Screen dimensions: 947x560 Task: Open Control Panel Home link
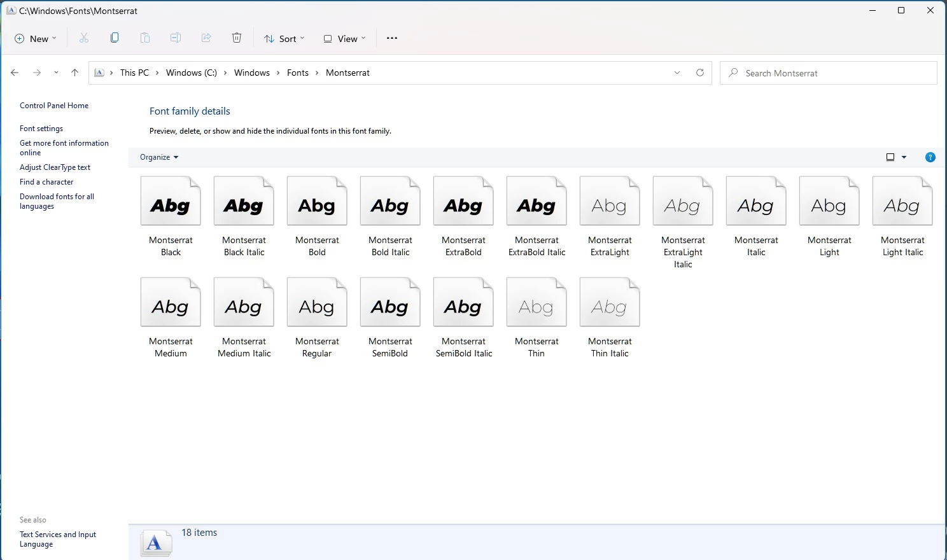tap(54, 106)
